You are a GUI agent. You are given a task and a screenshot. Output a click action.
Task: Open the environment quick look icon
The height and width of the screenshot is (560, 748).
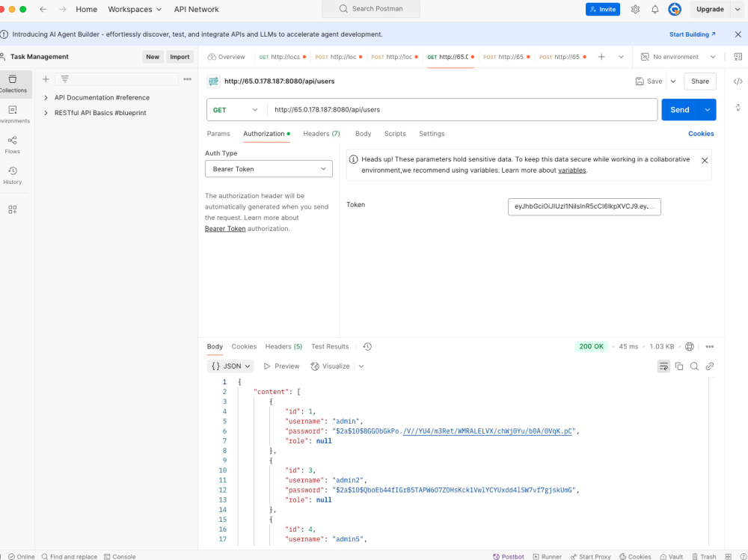click(x=738, y=57)
